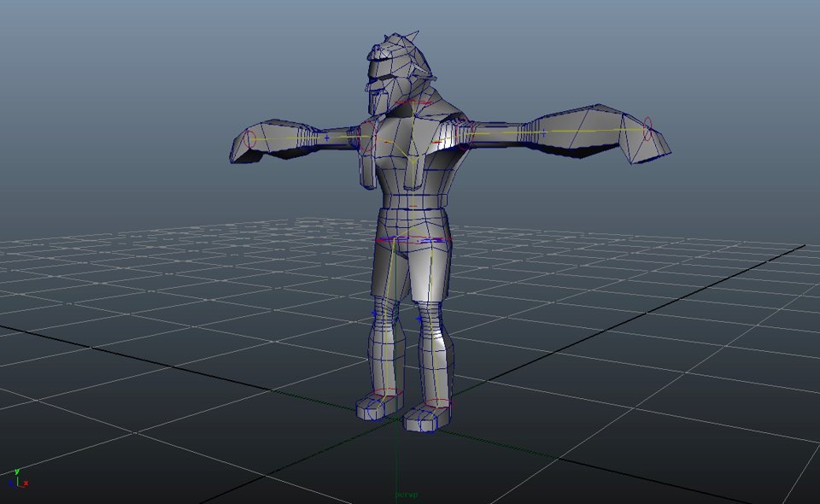Screen dimensions: 820x504
Task: Click the blue Z axis of the axis indicator
Action: [x=11, y=483]
